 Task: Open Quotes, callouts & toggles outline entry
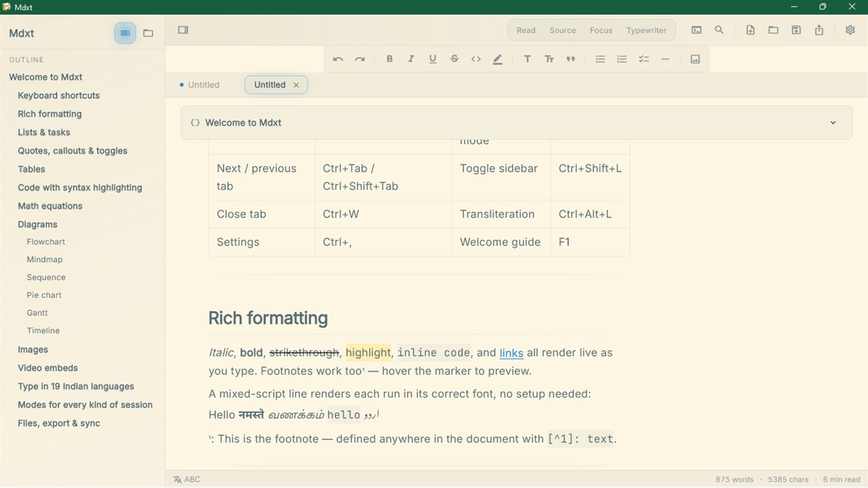73,151
